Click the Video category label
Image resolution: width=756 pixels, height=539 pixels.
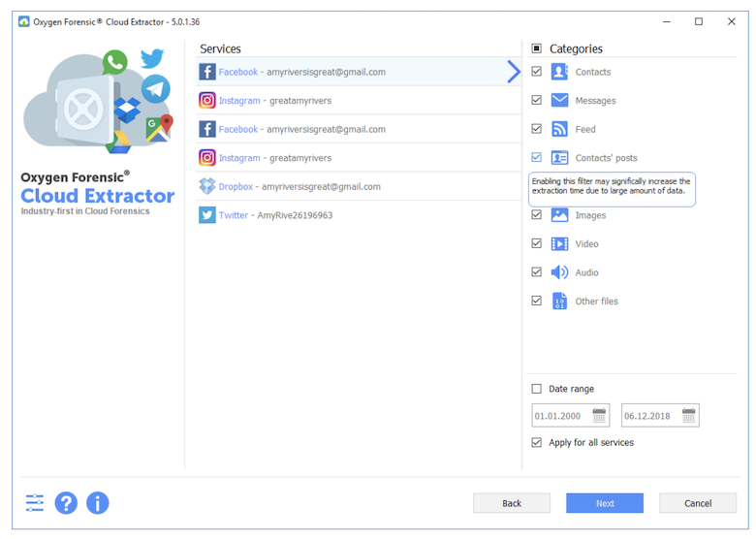[586, 244]
